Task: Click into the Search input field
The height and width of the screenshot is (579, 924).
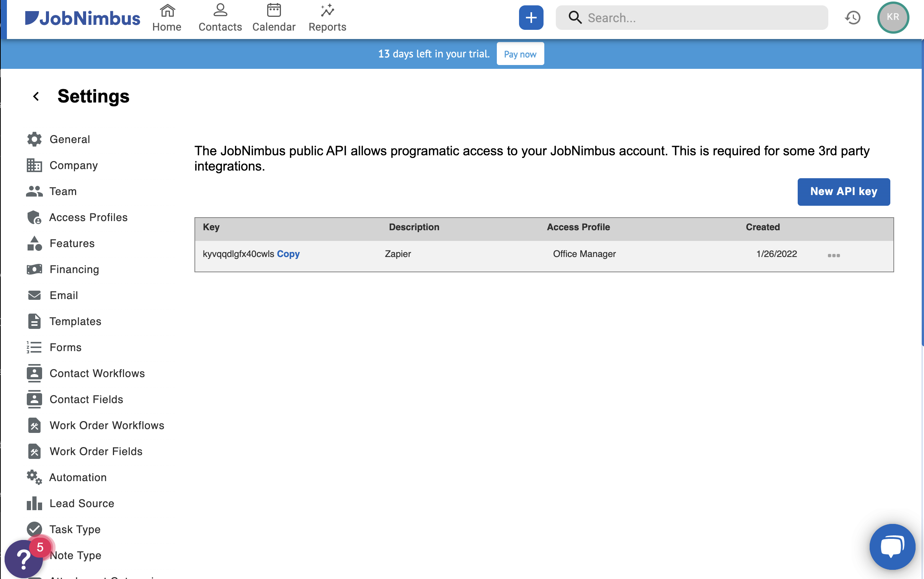Action: (701, 18)
